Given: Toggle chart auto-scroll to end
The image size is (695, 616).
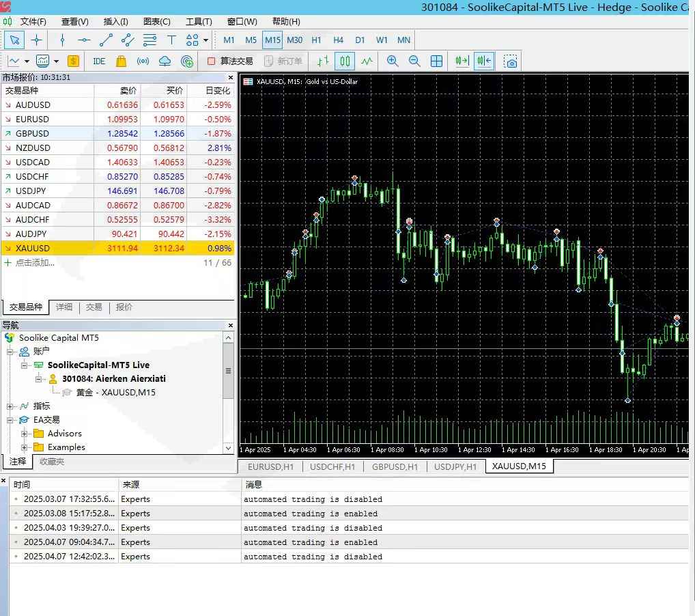Looking at the screenshot, I should coord(462,61).
